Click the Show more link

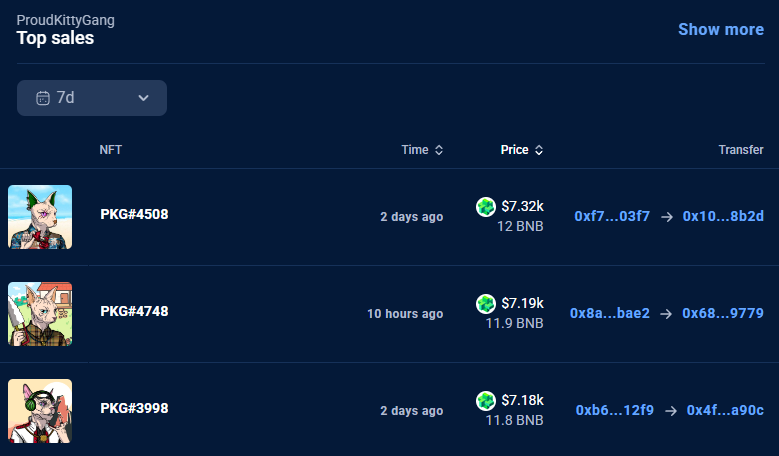[x=720, y=29]
